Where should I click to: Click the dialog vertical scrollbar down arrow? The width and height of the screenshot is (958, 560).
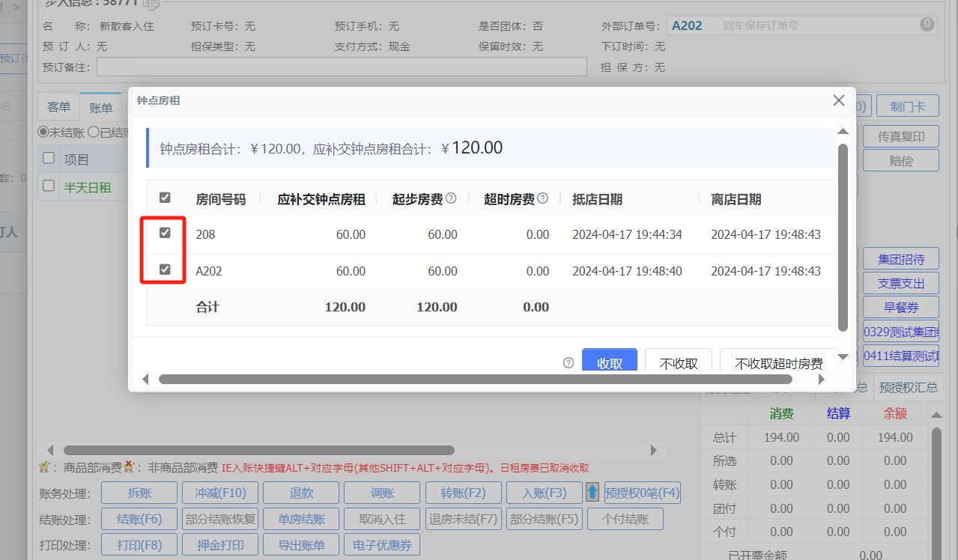tap(843, 356)
